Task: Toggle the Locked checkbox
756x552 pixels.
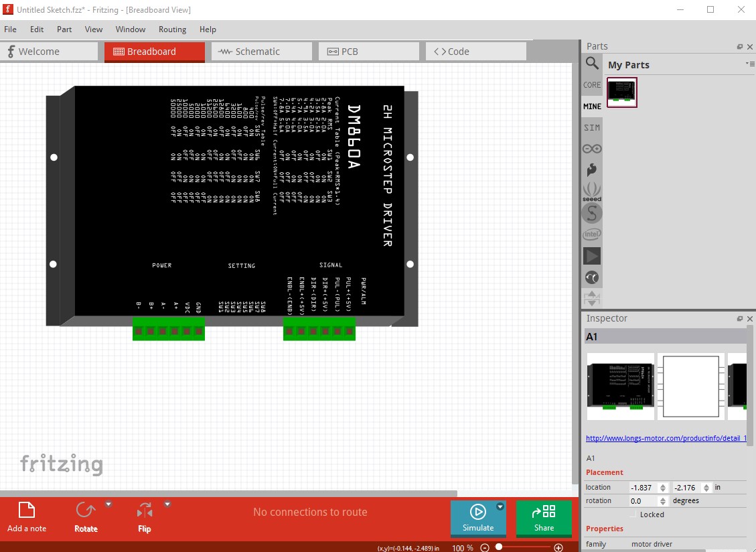Action: pyautogui.click(x=633, y=514)
